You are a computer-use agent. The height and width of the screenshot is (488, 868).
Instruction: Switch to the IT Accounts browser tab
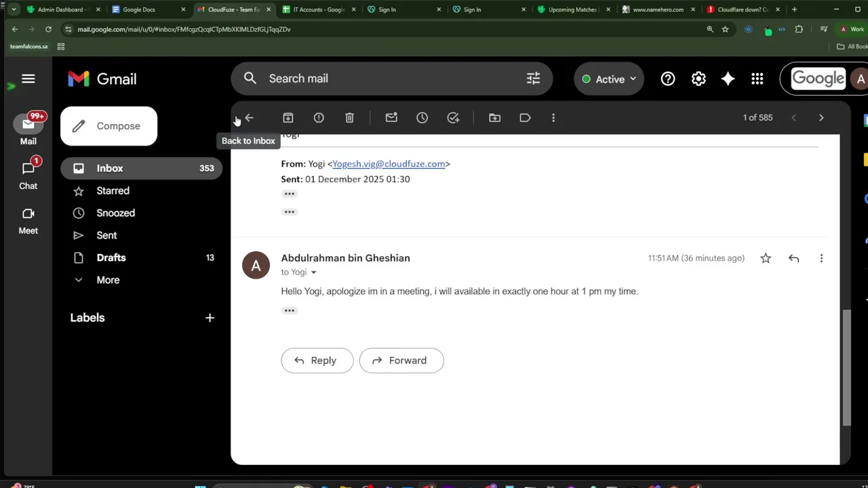(317, 9)
